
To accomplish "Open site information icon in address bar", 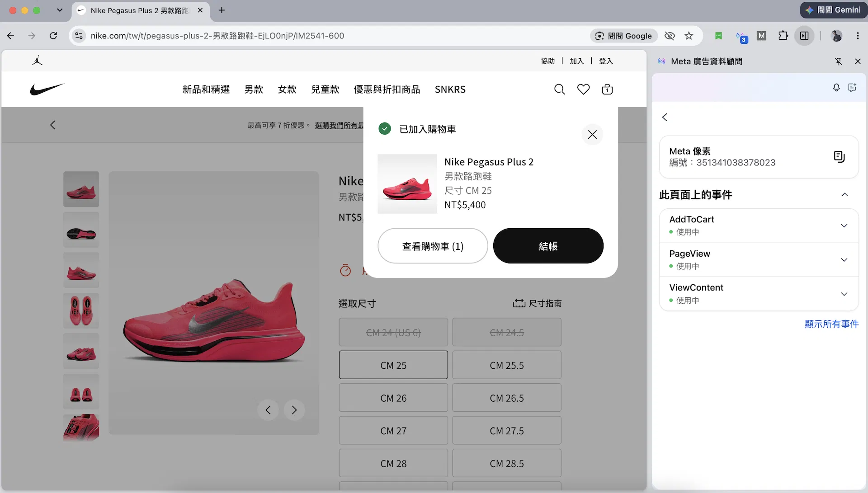I will coord(79,36).
